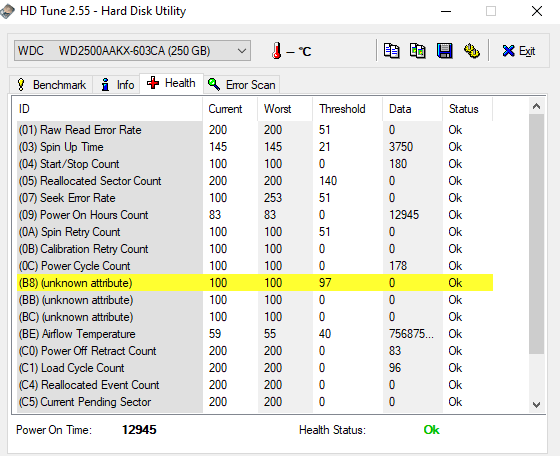The image size is (560, 456).
Task: Switch to the Error Scan tab
Action: (x=242, y=85)
